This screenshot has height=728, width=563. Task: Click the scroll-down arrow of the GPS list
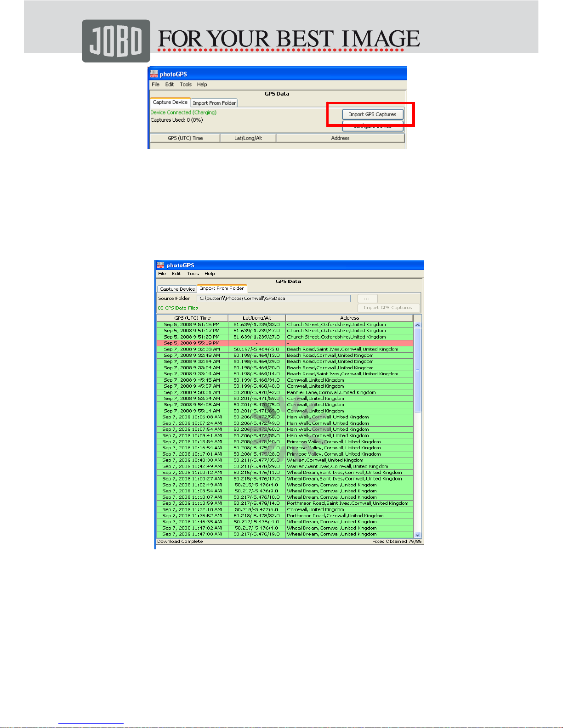tap(418, 535)
